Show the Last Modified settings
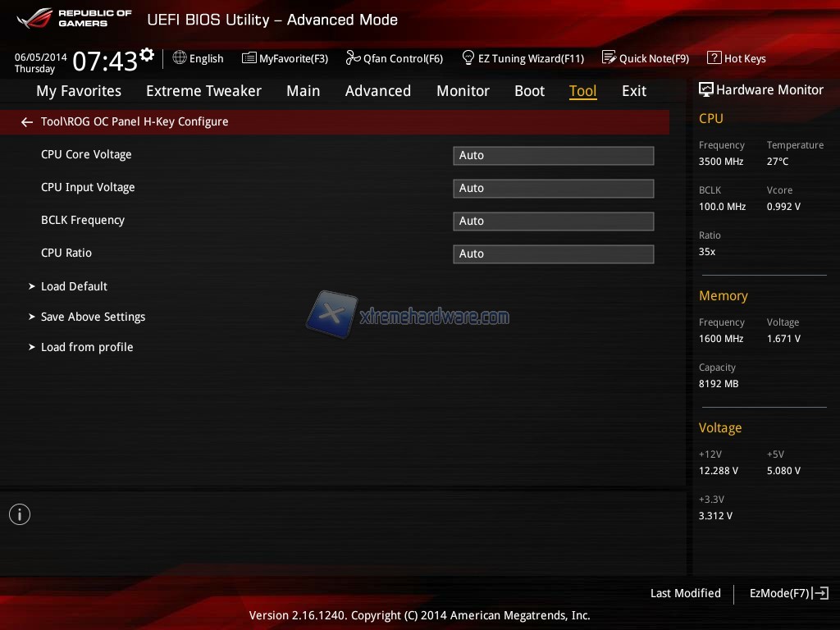The width and height of the screenshot is (840, 630). tap(685, 593)
